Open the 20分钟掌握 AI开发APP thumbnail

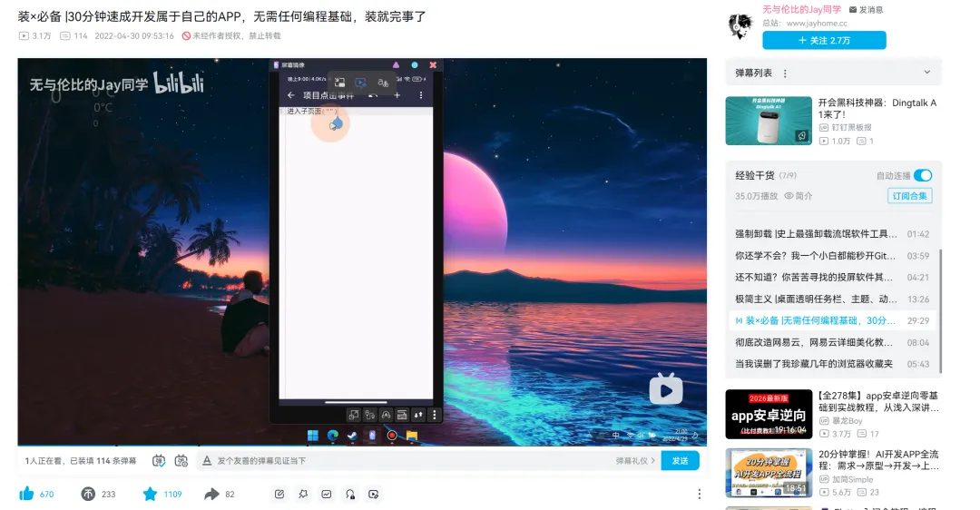click(x=769, y=473)
